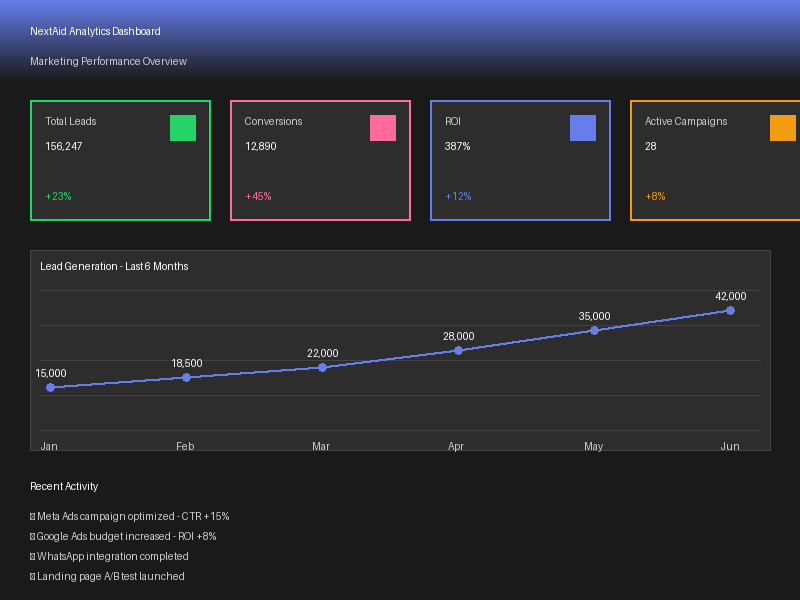This screenshot has width=800, height=600.
Task: Click the +8% Active Campaigns change indicator
Action: click(x=654, y=196)
